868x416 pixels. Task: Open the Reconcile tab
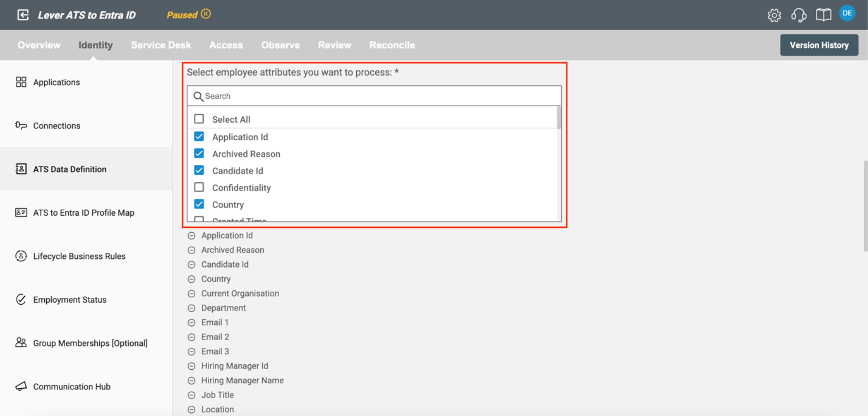tap(392, 45)
